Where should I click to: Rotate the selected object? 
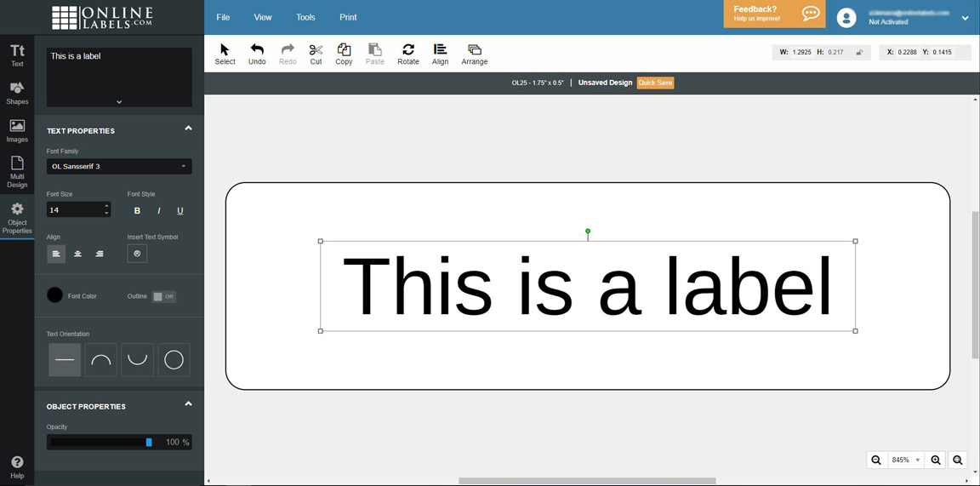pos(408,54)
